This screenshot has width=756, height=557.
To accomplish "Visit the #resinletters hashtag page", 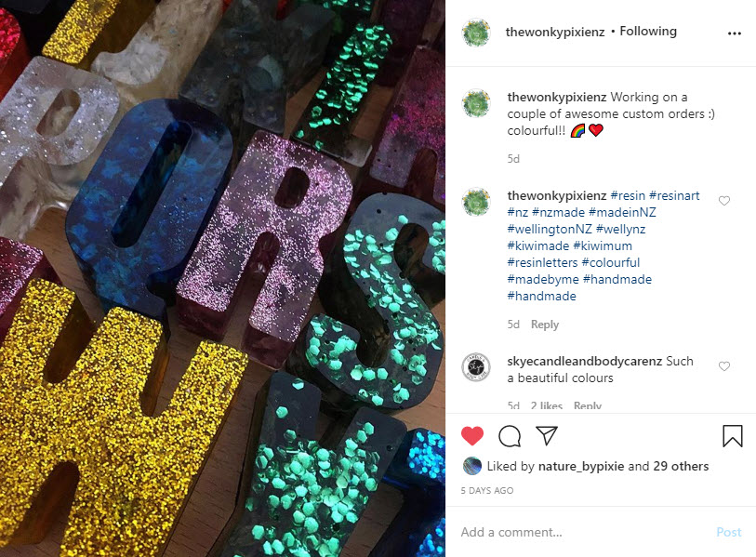I will pos(542,262).
